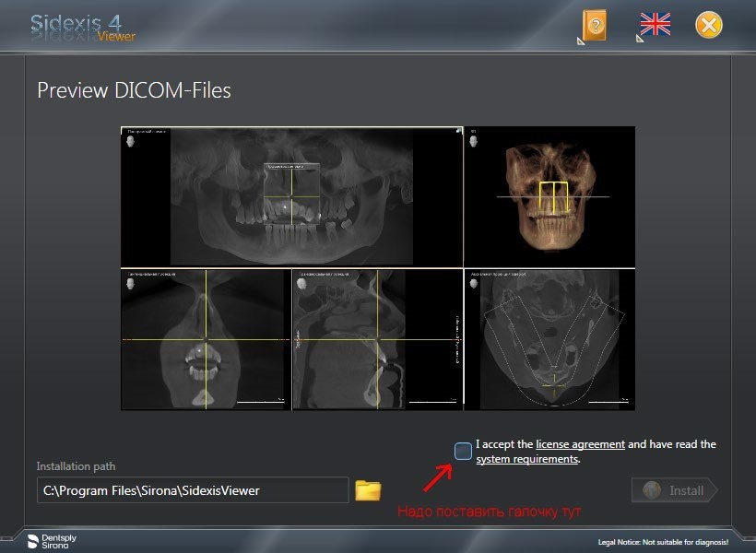Click head orientation icon in bottom-left panel

coord(129,283)
